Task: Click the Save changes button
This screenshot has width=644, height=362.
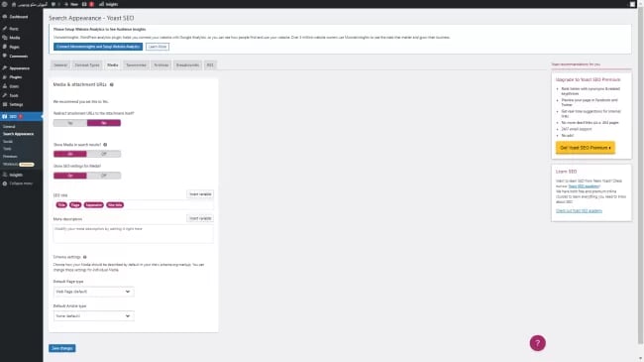Action: coord(62,348)
